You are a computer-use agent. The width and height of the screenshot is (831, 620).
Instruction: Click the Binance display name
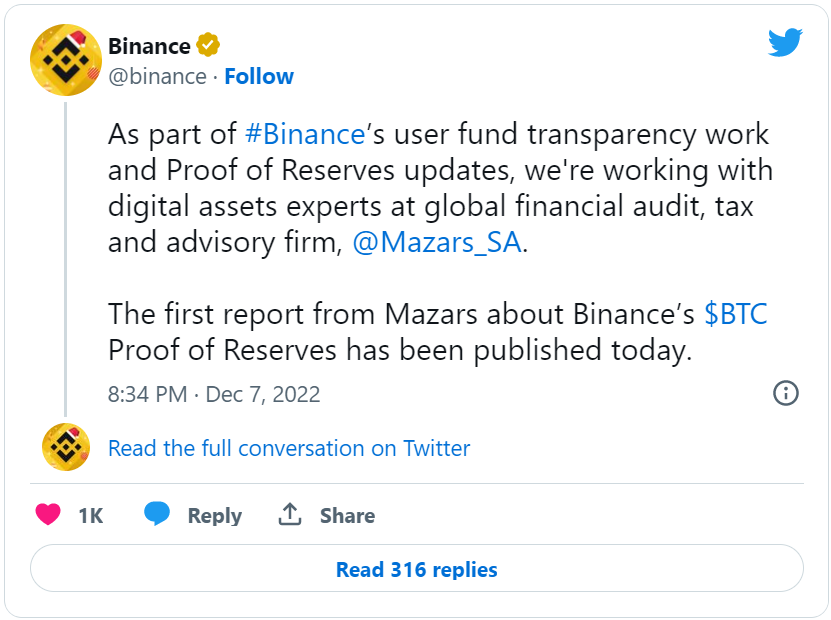point(149,46)
